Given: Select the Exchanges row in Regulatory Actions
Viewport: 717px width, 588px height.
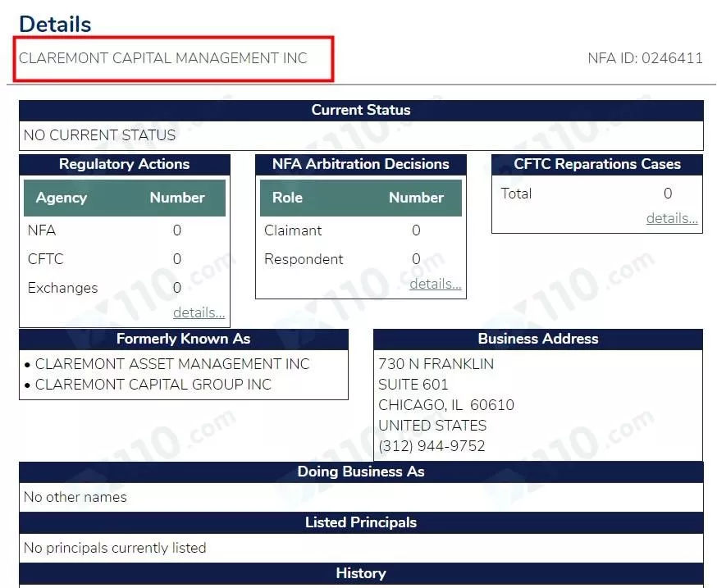Looking at the screenshot, I should click(x=63, y=288).
